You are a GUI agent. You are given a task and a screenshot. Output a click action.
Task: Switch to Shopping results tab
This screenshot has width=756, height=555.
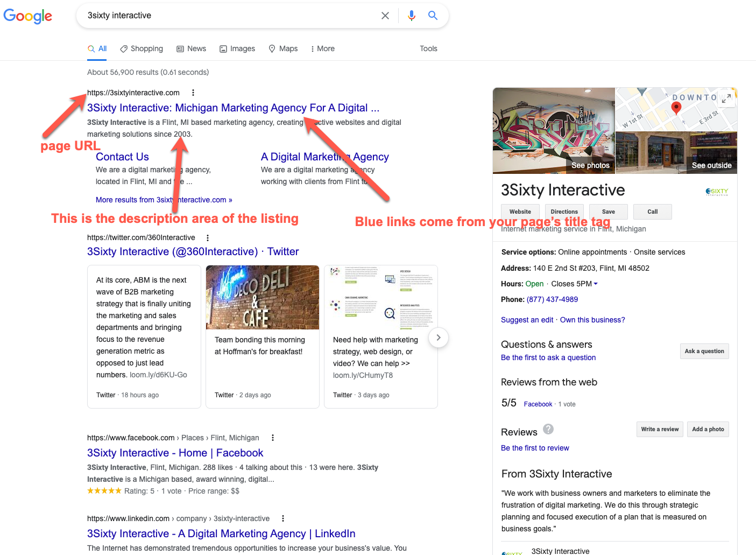[x=142, y=48]
